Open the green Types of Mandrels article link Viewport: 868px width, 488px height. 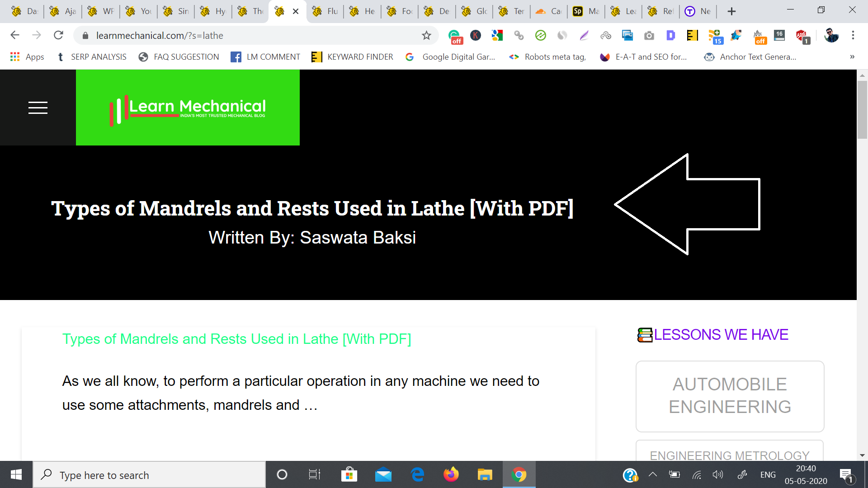(x=236, y=339)
